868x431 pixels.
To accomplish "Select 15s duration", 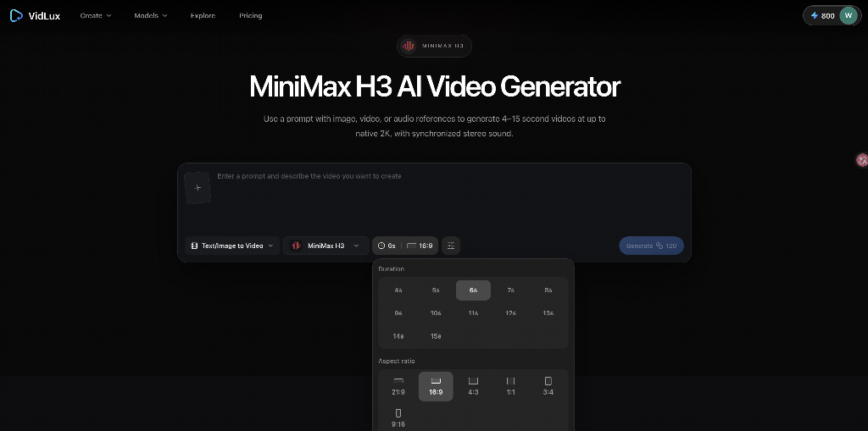I will tap(436, 336).
